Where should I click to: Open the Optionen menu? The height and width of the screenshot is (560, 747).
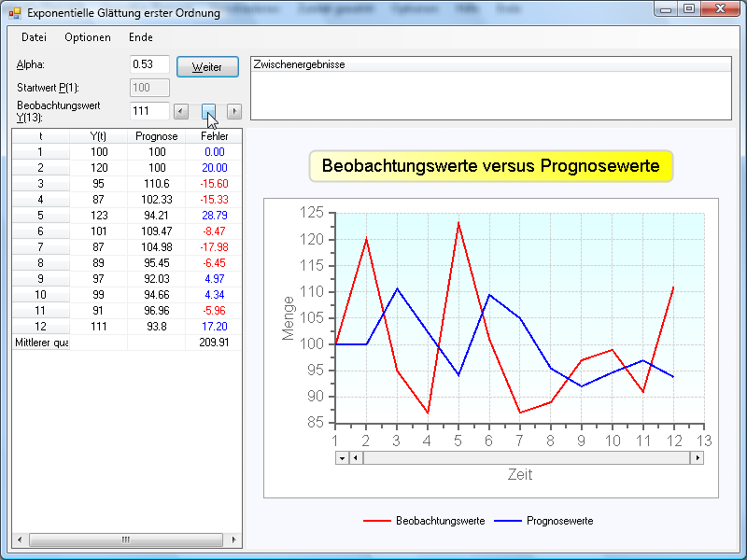pyautogui.click(x=88, y=37)
